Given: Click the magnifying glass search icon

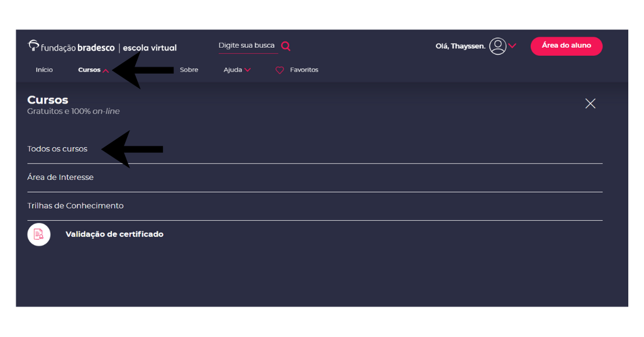Looking at the screenshot, I should click(x=286, y=46).
